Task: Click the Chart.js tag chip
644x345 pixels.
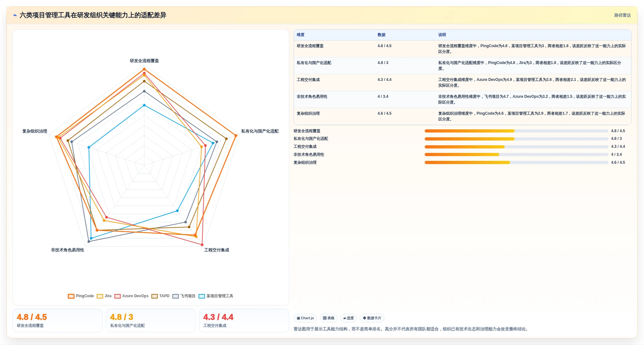Action: (x=305, y=318)
